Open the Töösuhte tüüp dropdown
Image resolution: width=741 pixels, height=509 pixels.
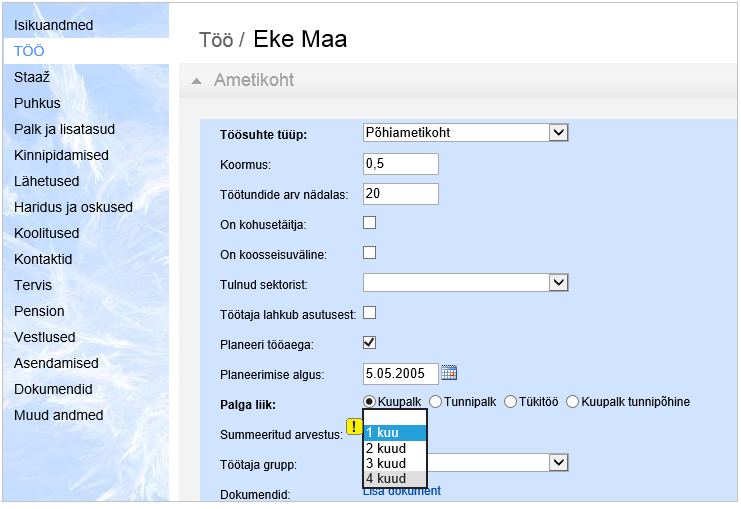558,132
